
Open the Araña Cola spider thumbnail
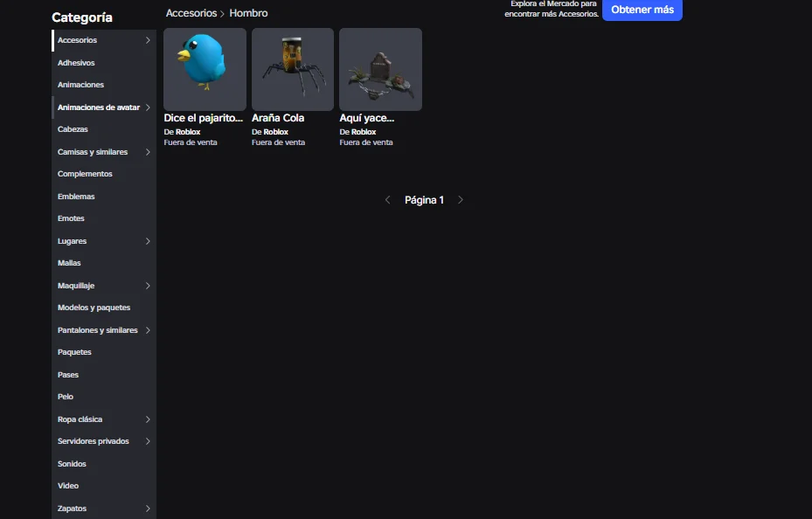point(292,69)
